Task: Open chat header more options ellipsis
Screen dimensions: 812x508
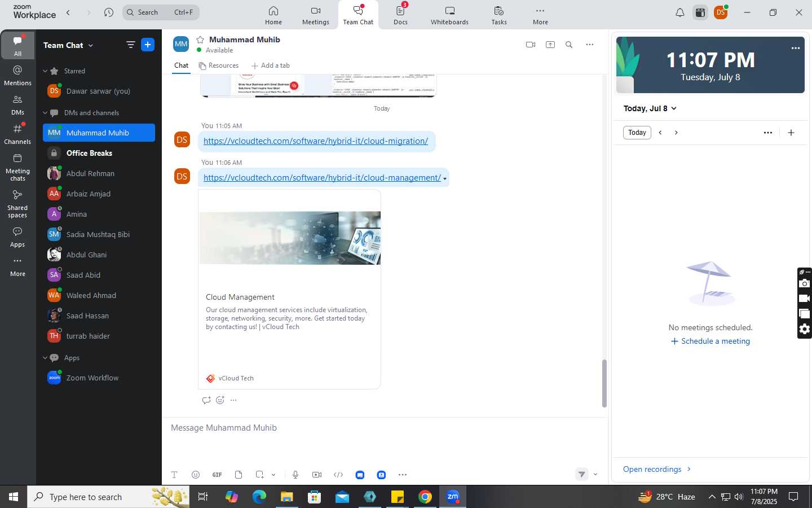Action: [589, 45]
